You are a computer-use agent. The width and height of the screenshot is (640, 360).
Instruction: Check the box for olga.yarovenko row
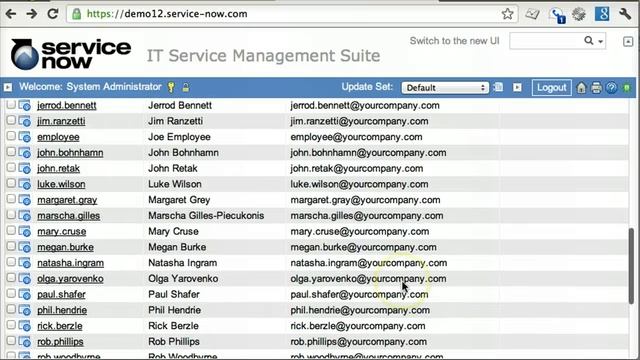click(x=11, y=278)
